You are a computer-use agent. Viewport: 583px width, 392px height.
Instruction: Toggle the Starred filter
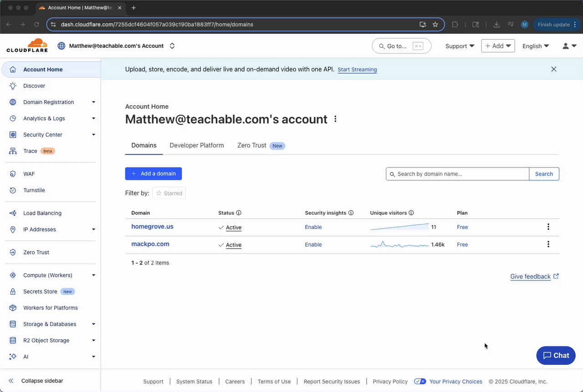[x=169, y=193]
